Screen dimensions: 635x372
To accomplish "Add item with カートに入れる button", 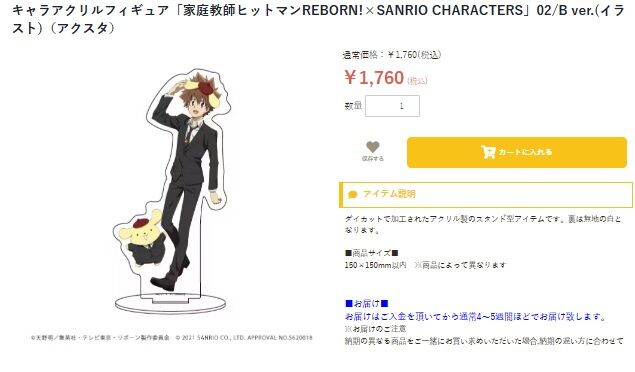I will pyautogui.click(x=517, y=152).
